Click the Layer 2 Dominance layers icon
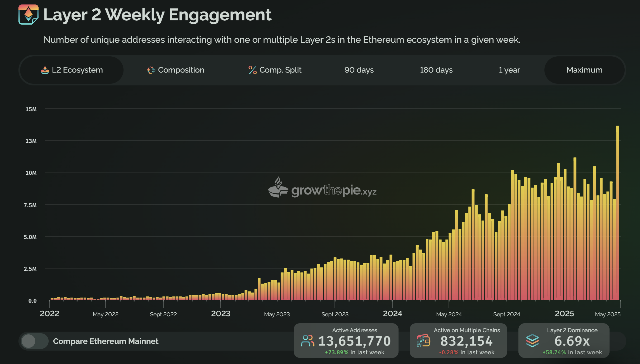The height and width of the screenshot is (364, 640). click(x=532, y=341)
